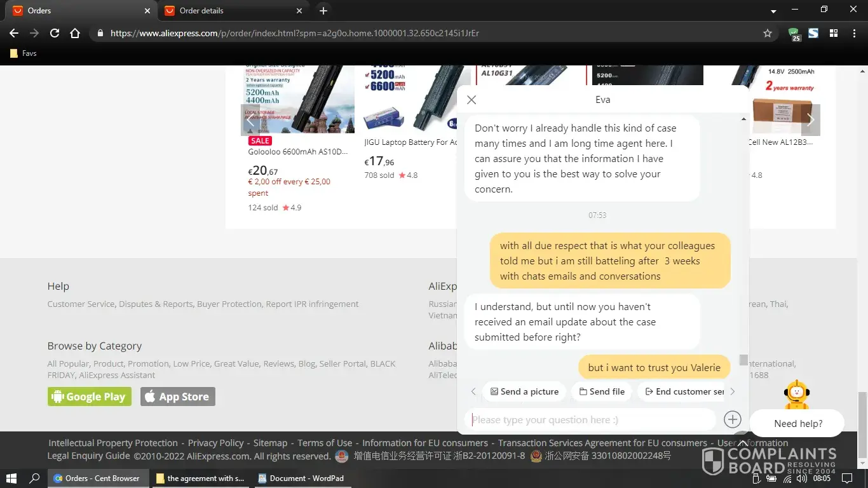Click Need help? assistant bubble
868x488 pixels.
click(x=797, y=423)
